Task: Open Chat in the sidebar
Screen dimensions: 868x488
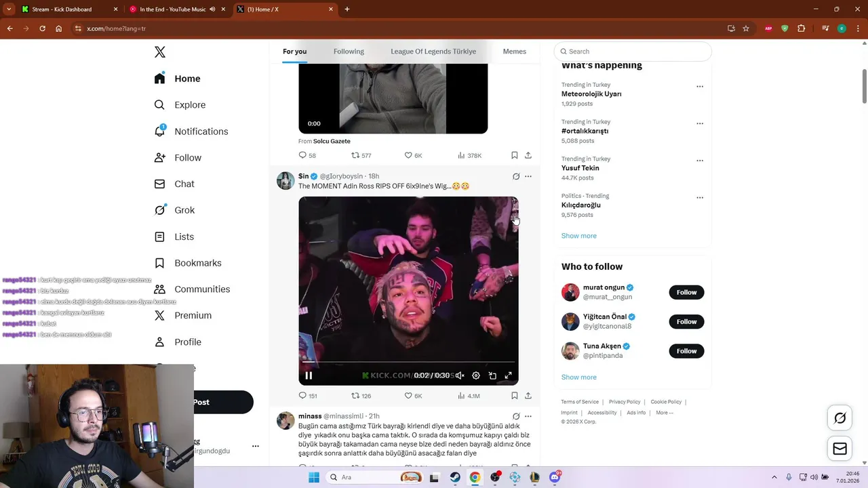Action: 174,184
